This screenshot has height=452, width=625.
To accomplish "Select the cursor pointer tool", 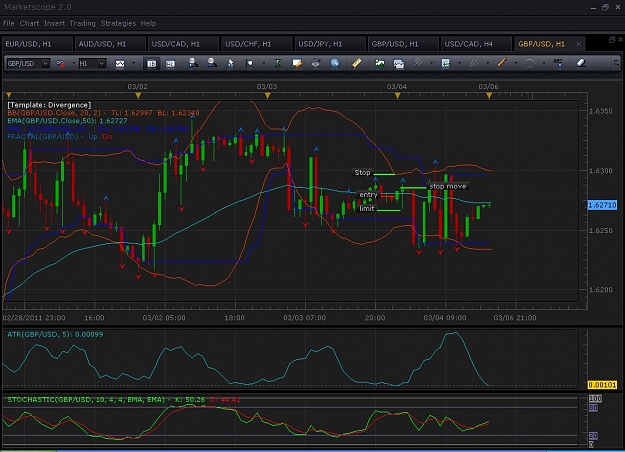I will [x=230, y=63].
